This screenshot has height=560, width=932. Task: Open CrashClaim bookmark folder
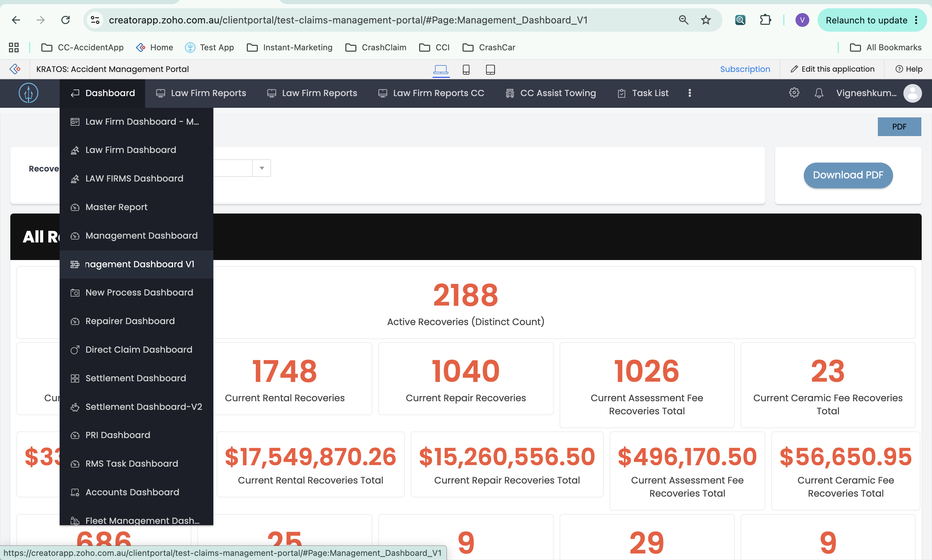coord(376,47)
